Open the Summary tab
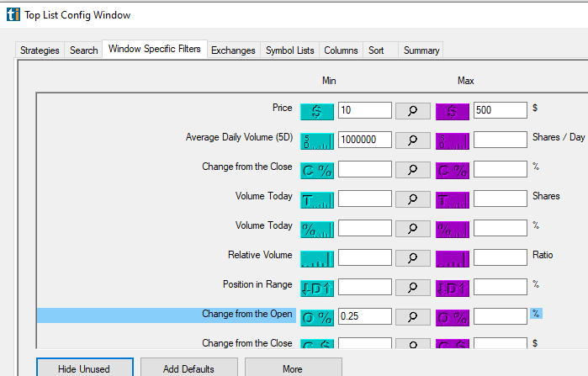The width and height of the screenshot is (588, 376). point(421,50)
